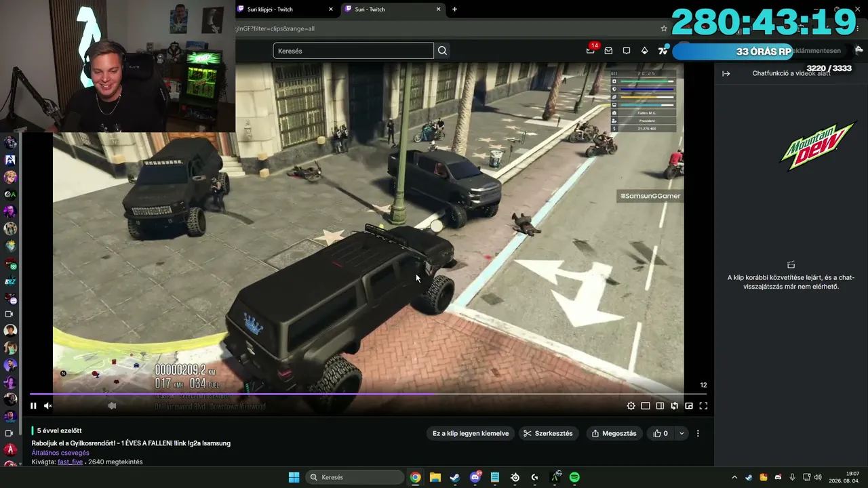Open the Általános csevegés category link
Image resolution: width=868 pixels, height=488 pixels.
[x=60, y=453]
